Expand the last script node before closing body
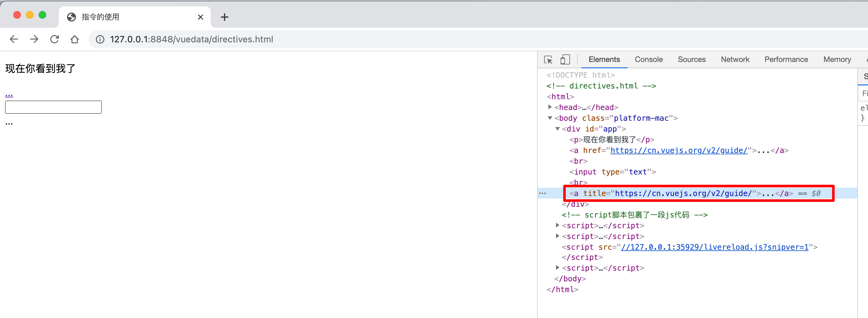This screenshot has height=318, width=868. pos(557,268)
